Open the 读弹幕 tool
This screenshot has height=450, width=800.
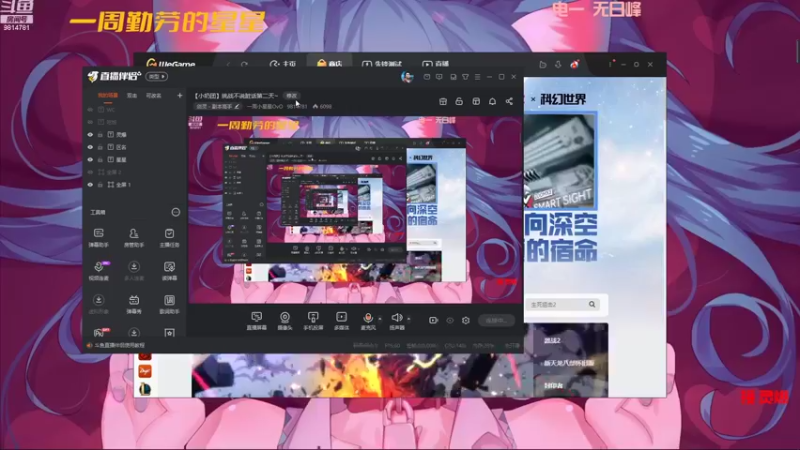point(169,271)
